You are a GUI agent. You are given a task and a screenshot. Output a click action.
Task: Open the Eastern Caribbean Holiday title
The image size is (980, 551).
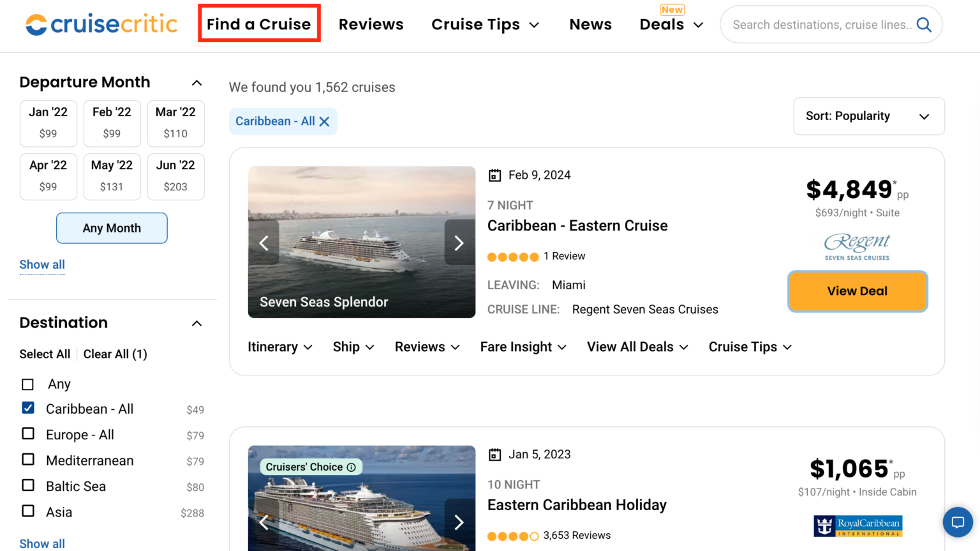pyautogui.click(x=577, y=505)
